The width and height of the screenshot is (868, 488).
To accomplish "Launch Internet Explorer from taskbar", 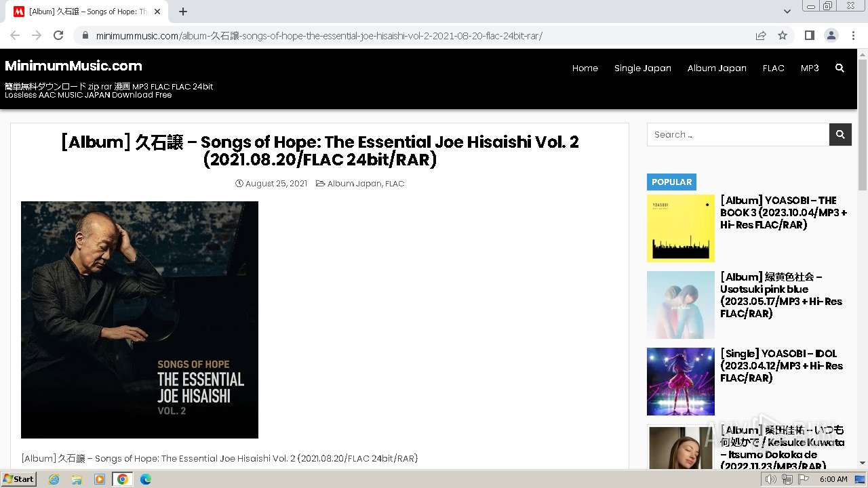I will [54, 479].
